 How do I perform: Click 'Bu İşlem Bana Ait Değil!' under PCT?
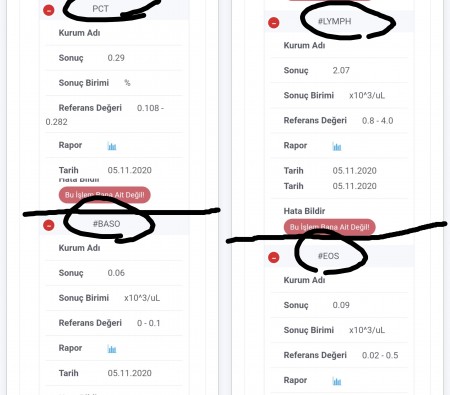point(105,195)
